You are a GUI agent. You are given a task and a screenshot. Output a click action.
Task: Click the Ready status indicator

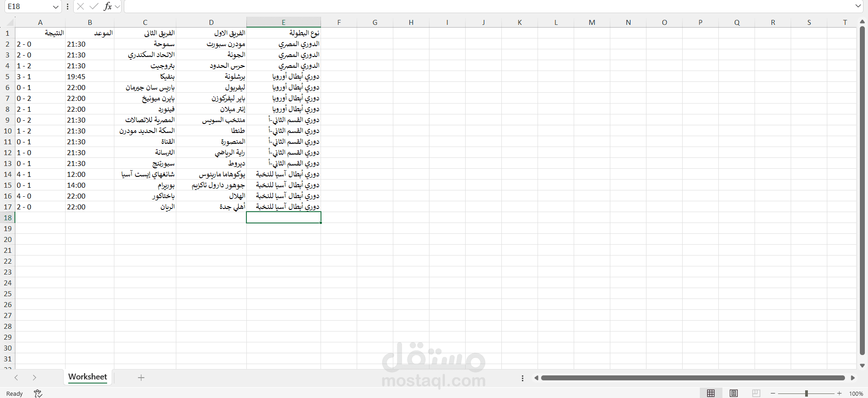click(14, 393)
